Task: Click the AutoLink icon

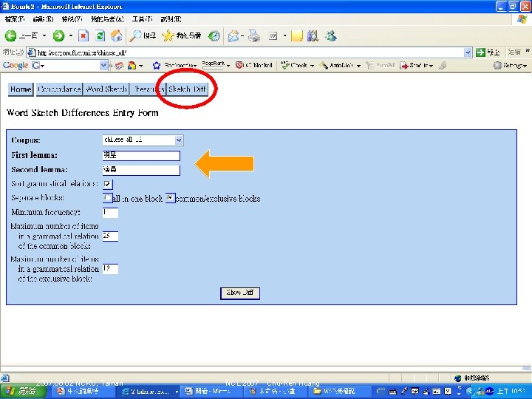Action: click(x=324, y=65)
